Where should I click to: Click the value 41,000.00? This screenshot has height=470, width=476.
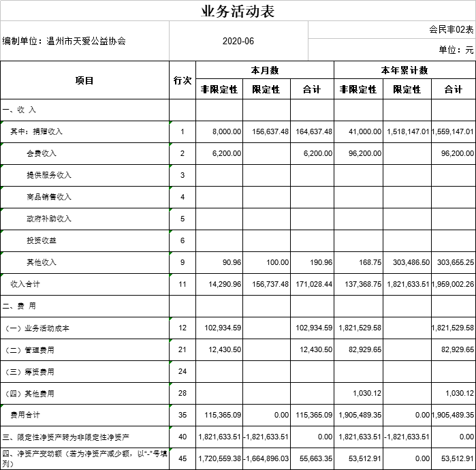[365, 131]
